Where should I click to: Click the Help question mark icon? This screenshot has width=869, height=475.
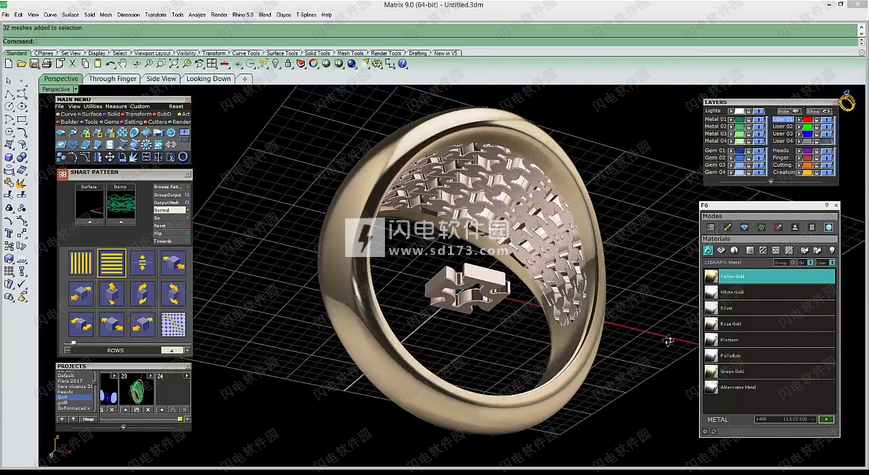coord(403,64)
